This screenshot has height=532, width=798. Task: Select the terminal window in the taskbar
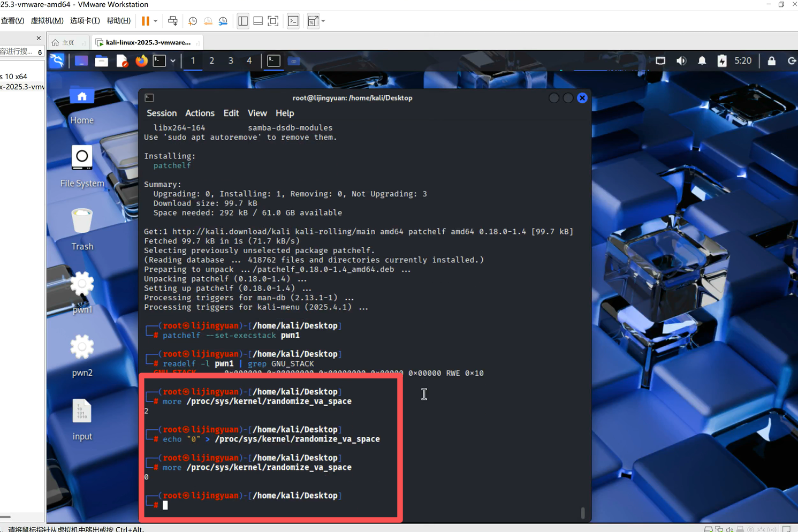(x=273, y=61)
